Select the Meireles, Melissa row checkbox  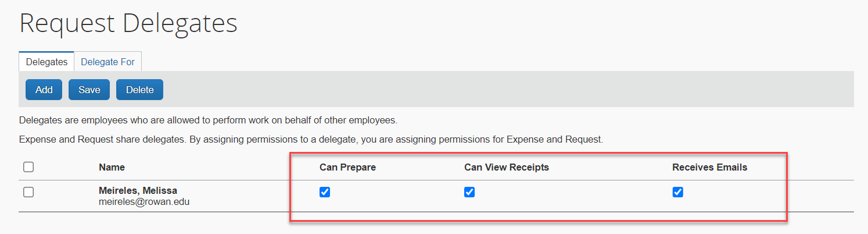pos(28,192)
